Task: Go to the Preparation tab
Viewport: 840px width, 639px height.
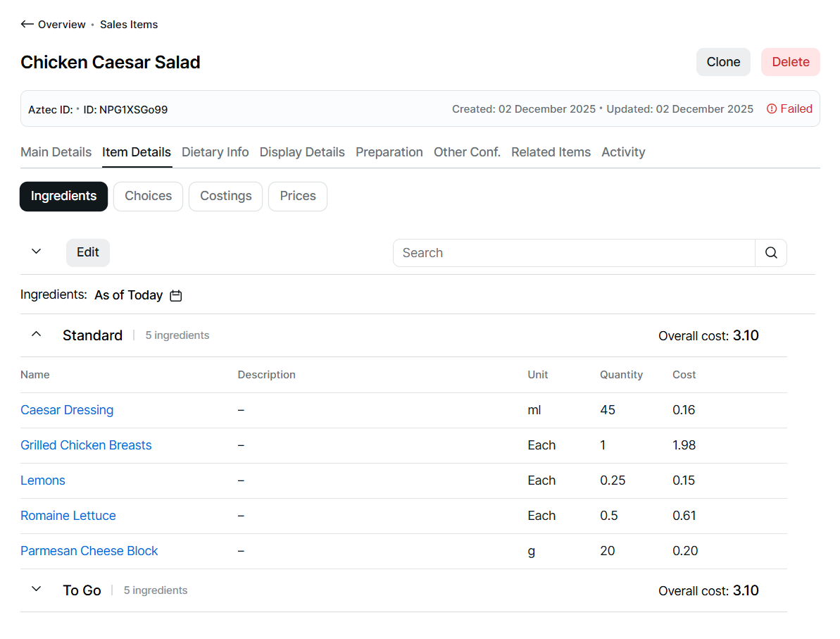Action: (x=389, y=152)
